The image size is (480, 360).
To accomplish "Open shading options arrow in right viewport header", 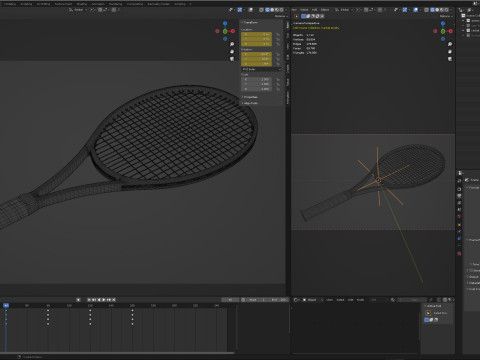I will tap(451, 10).
